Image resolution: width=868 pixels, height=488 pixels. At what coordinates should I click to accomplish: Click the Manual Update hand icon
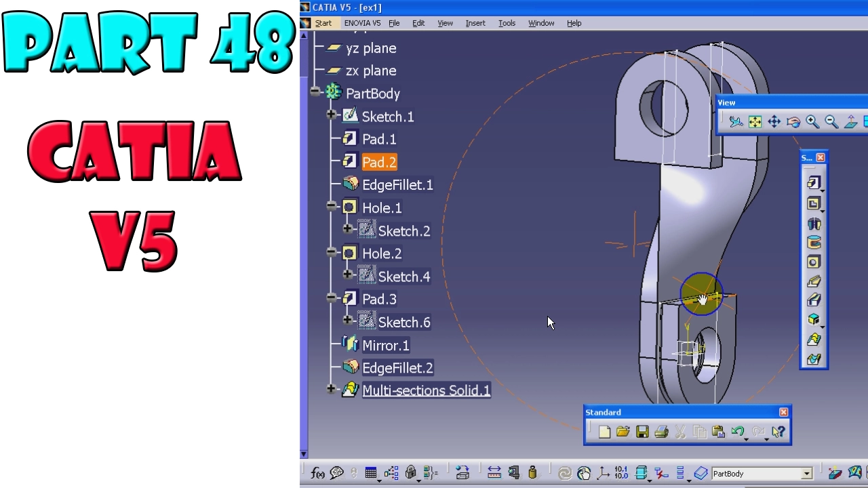[x=583, y=473]
